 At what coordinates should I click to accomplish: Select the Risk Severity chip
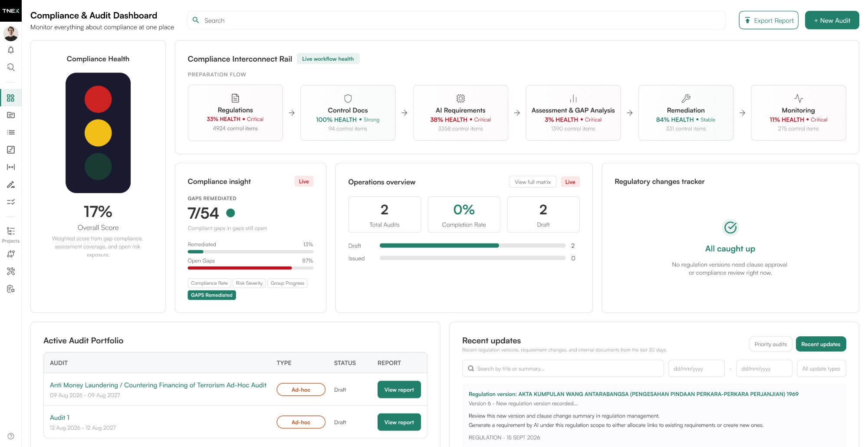pyautogui.click(x=249, y=283)
